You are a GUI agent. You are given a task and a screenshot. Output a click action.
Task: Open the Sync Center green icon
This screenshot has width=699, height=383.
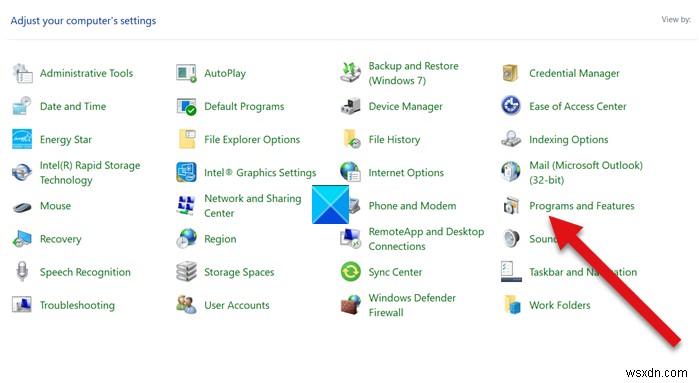[x=351, y=272]
